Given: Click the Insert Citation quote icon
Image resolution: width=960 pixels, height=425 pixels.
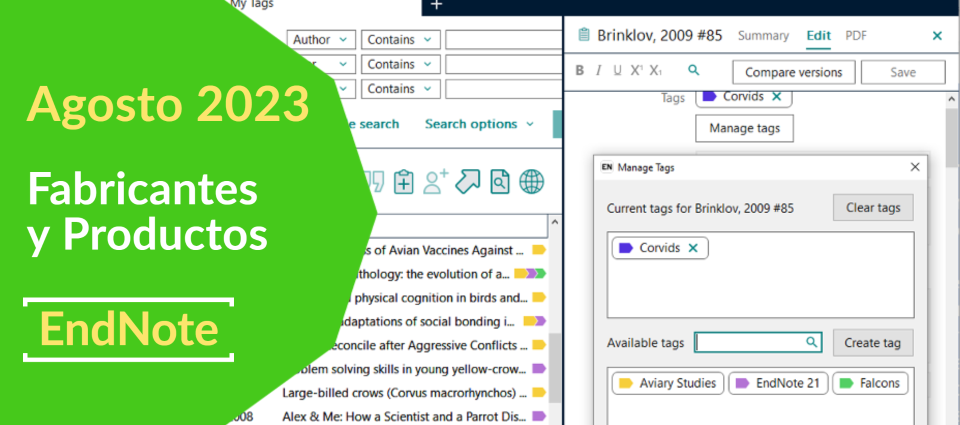Looking at the screenshot, I should click(374, 181).
